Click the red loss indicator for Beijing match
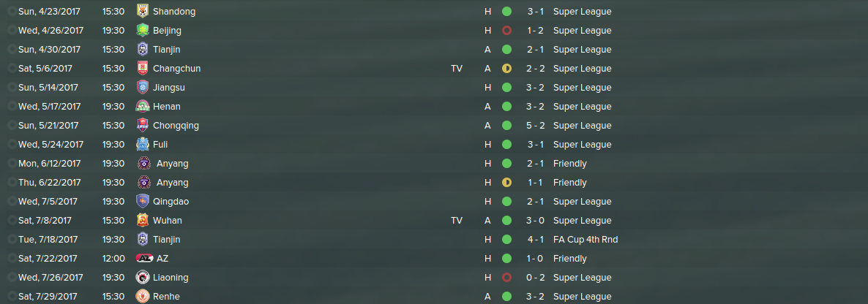This screenshot has height=304, width=868. 506,31
